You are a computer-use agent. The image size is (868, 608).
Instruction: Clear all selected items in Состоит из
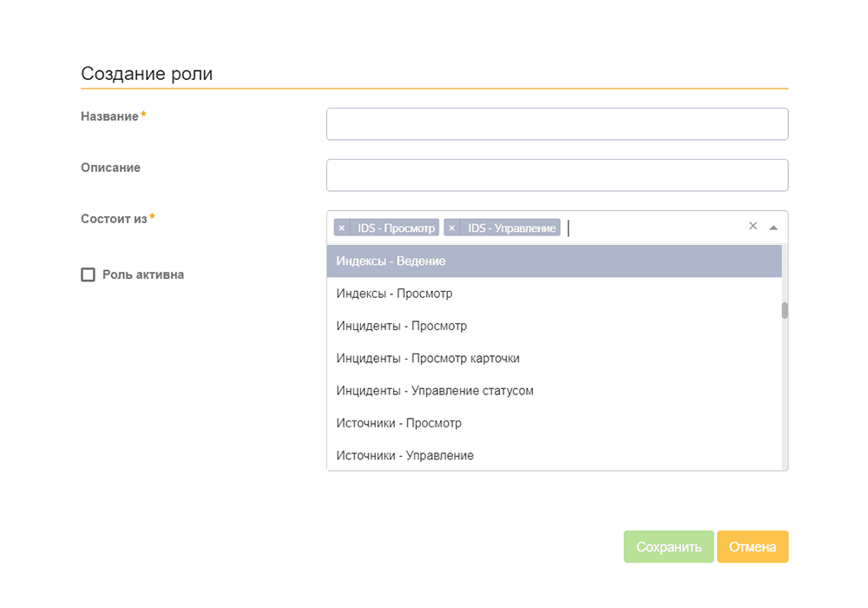753,226
